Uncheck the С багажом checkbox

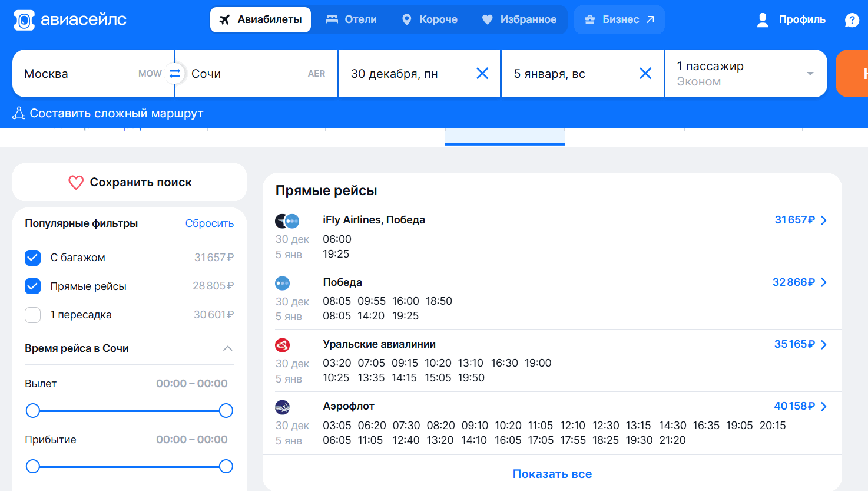pos(33,258)
